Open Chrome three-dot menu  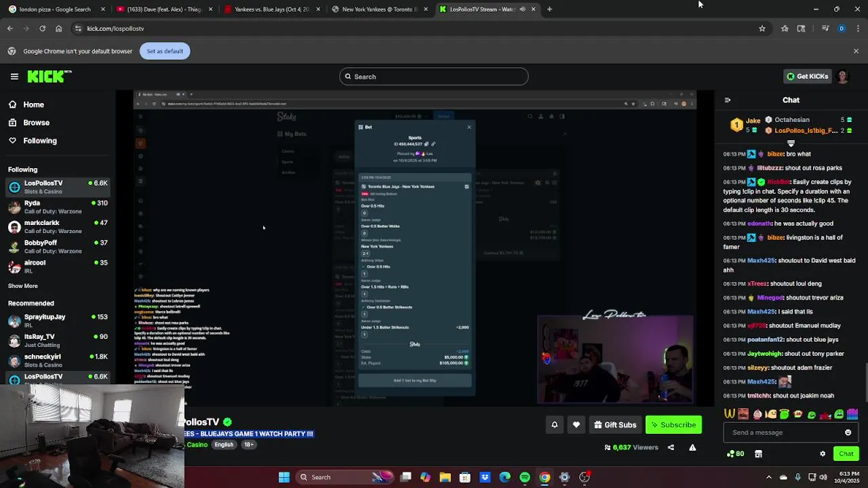858,28
